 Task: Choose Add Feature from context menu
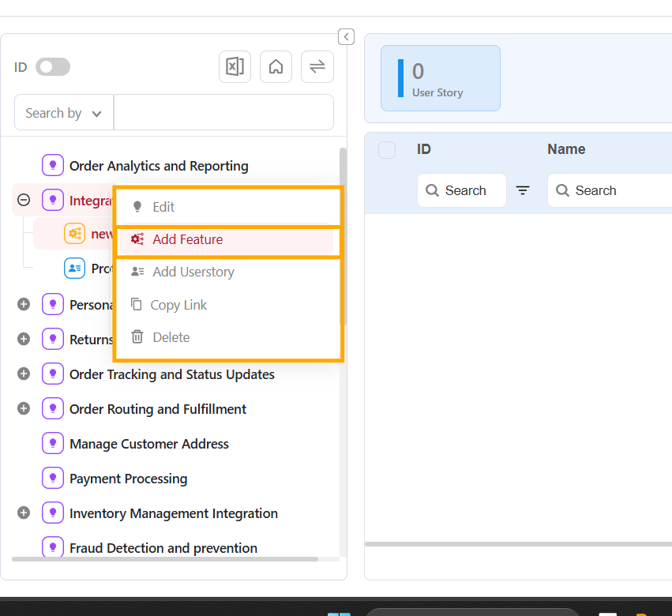coord(187,239)
